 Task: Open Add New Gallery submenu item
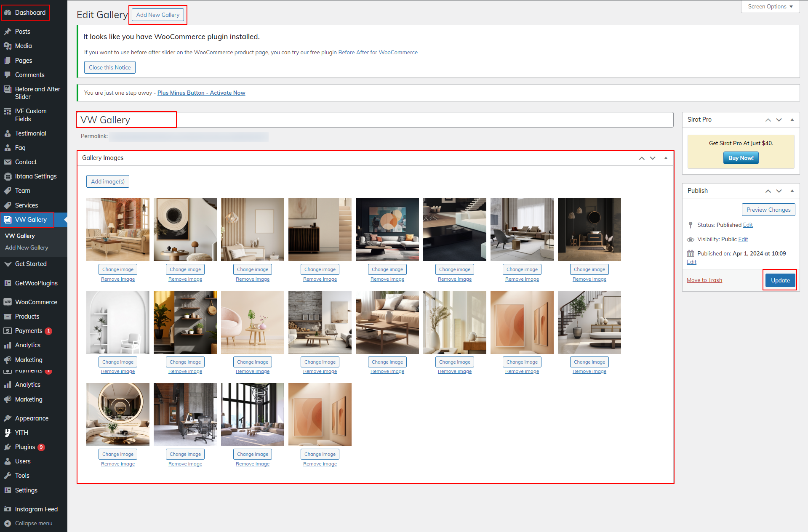pos(27,248)
